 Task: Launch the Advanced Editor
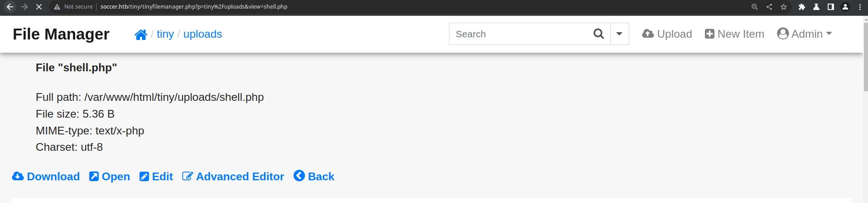233,176
